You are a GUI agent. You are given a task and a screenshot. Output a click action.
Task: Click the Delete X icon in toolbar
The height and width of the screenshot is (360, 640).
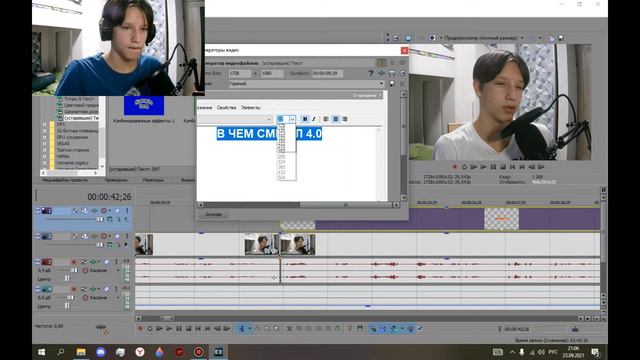click(x=289, y=329)
